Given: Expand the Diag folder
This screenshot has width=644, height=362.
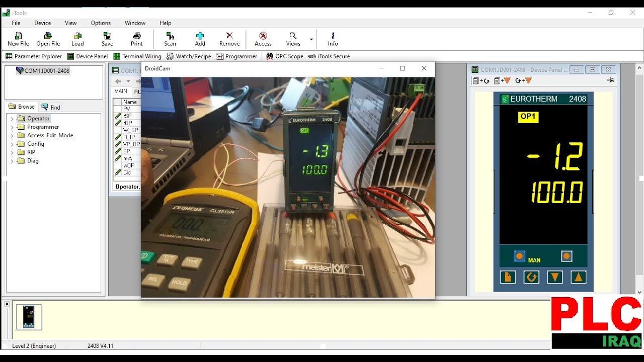Looking at the screenshot, I should click(12, 161).
